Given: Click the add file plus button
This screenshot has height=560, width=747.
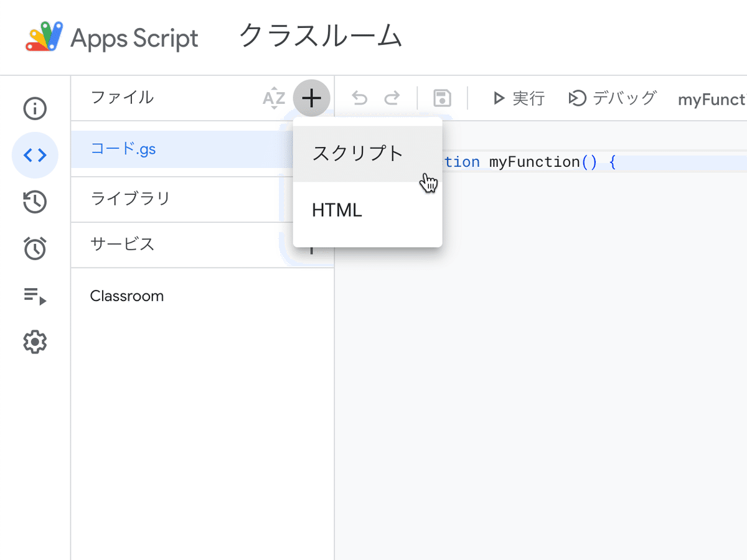Looking at the screenshot, I should tap(311, 98).
